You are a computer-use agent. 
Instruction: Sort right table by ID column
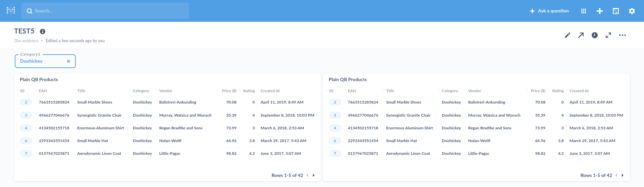pyautogui.click(x=331, y=91)
